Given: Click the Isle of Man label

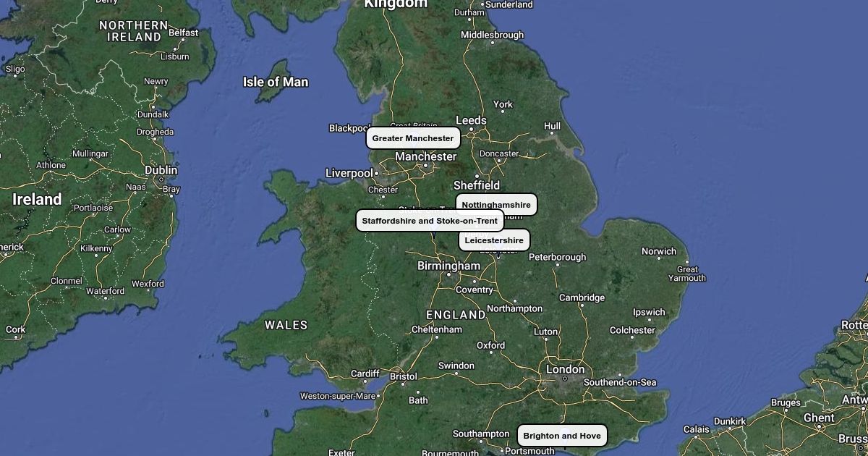Looking at the screenshot, I should 276,82.
